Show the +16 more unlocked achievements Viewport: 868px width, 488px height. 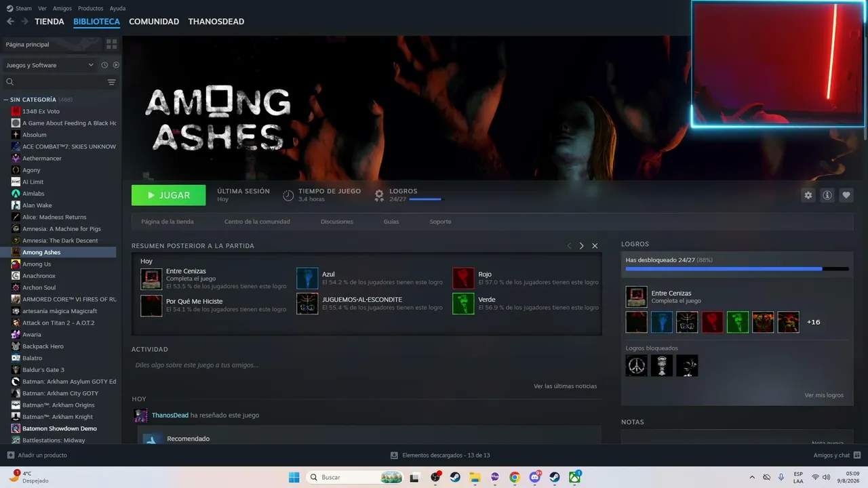tap(814, 322)
